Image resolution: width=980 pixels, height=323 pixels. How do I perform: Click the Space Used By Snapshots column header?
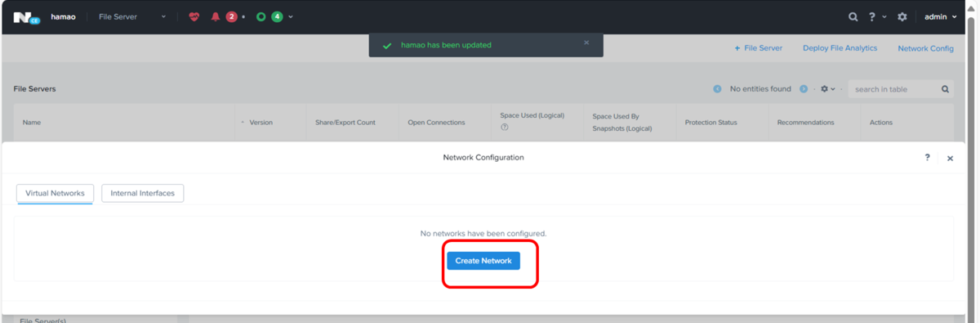coord(622,123)
